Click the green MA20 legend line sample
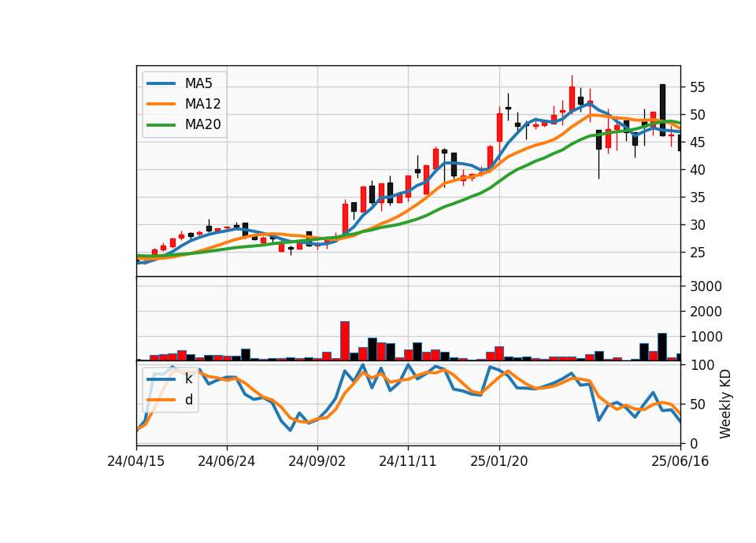The width and height of the screenshot is (756, 543). point(161,125)
